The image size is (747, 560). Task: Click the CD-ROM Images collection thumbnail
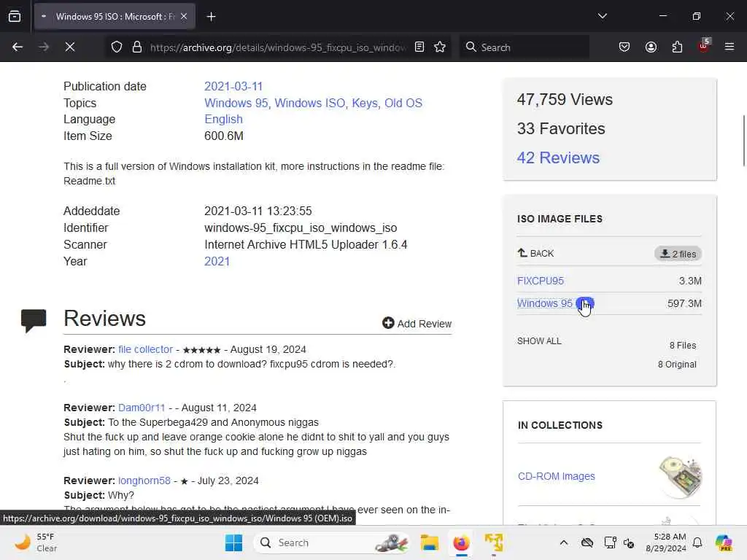681,477
